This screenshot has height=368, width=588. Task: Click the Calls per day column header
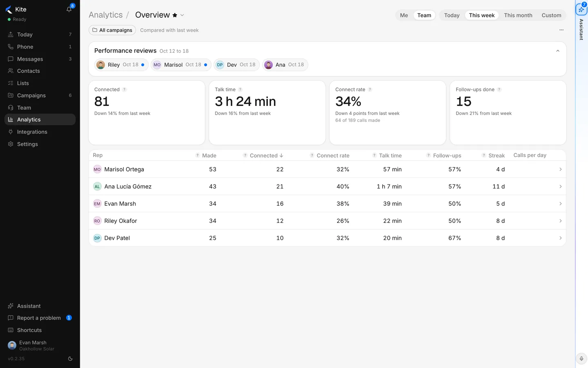tap(530, 155)
